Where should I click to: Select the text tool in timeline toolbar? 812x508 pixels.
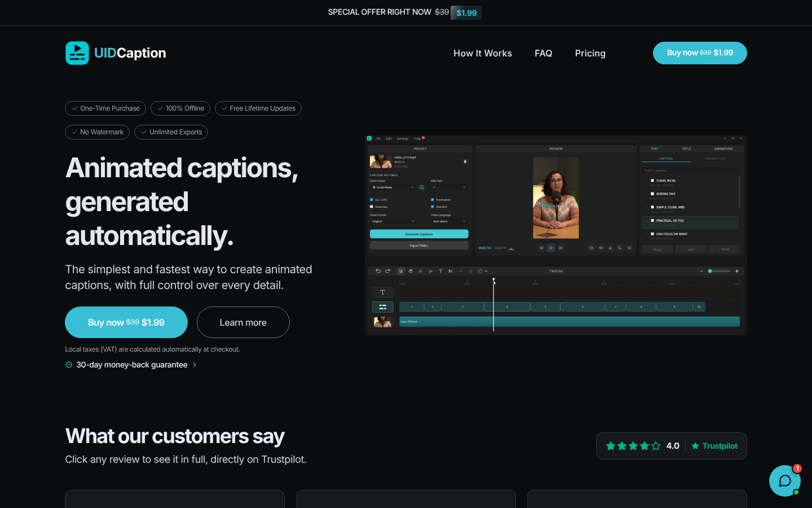coord(440,271)
